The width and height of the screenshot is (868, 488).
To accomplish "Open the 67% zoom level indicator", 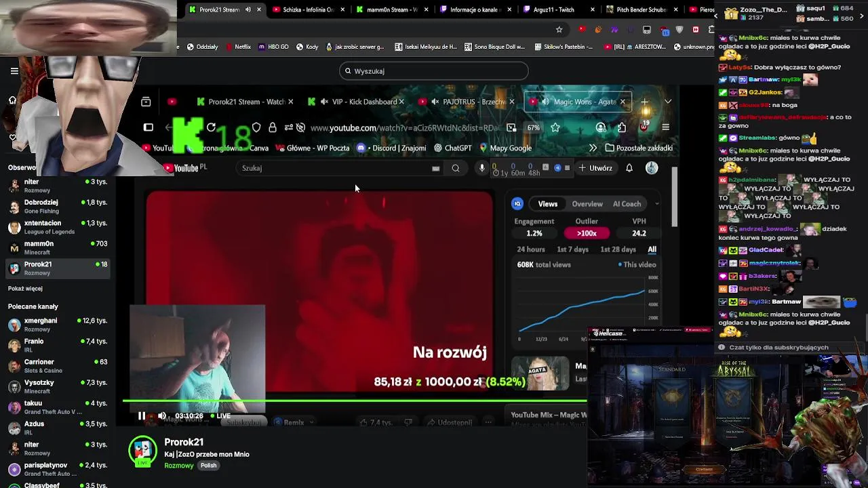I will [x=534, y=127].
